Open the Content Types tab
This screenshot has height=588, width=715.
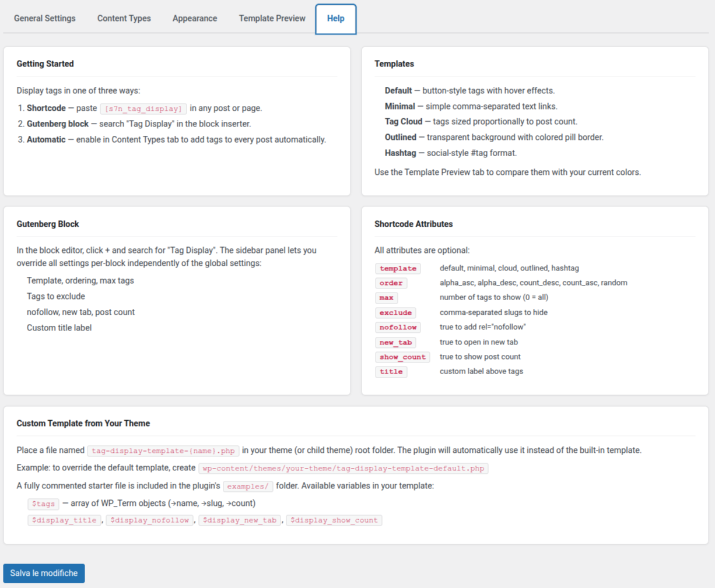124,18
